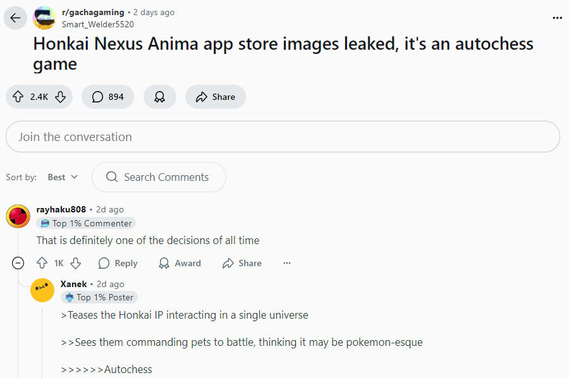
Task: Click Xanek's '2d ago' timestamp
Action: [111, 284]
